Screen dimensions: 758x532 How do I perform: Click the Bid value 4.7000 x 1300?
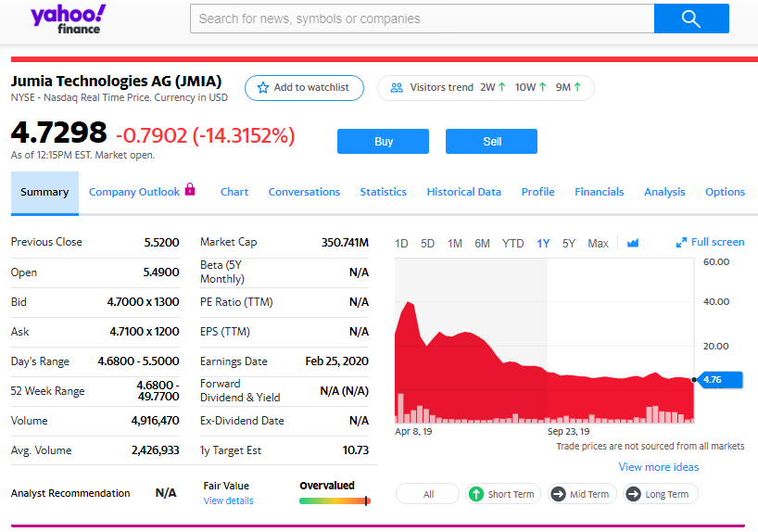(x=143, y=301)
